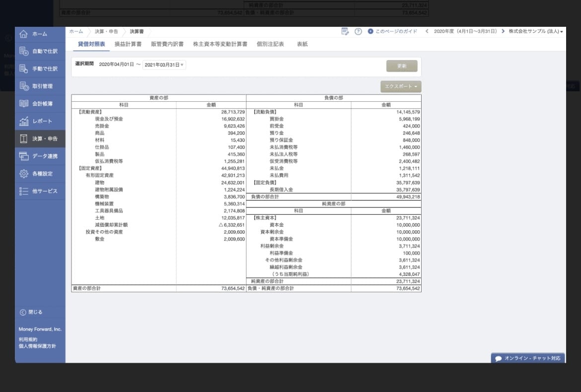Open the レポート sidebar section
This screenshot has width=581, height=392.
click(x=40, y=121)
